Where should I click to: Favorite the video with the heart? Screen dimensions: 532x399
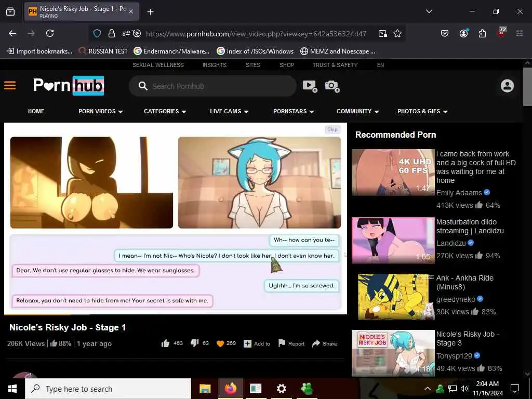[220, 343]
